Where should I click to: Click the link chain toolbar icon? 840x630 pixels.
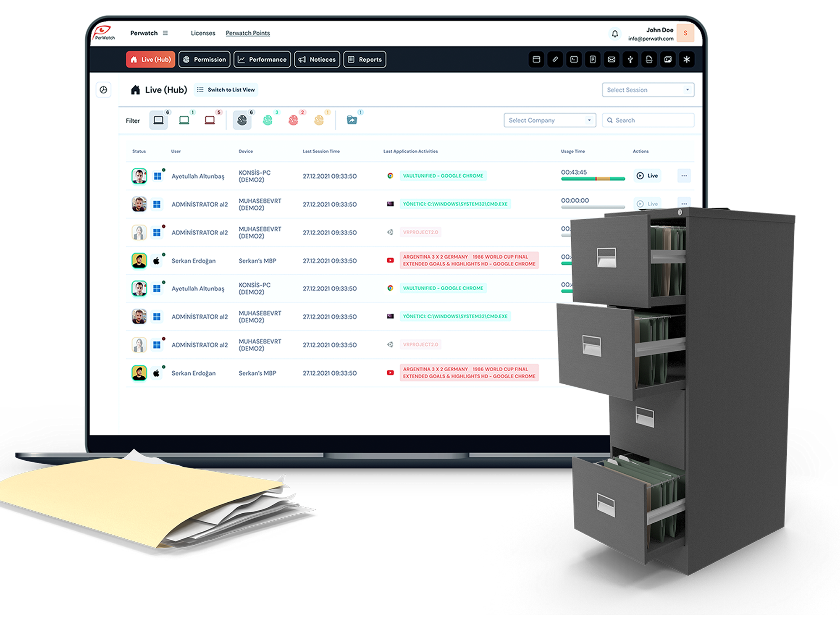pos(555,60)
